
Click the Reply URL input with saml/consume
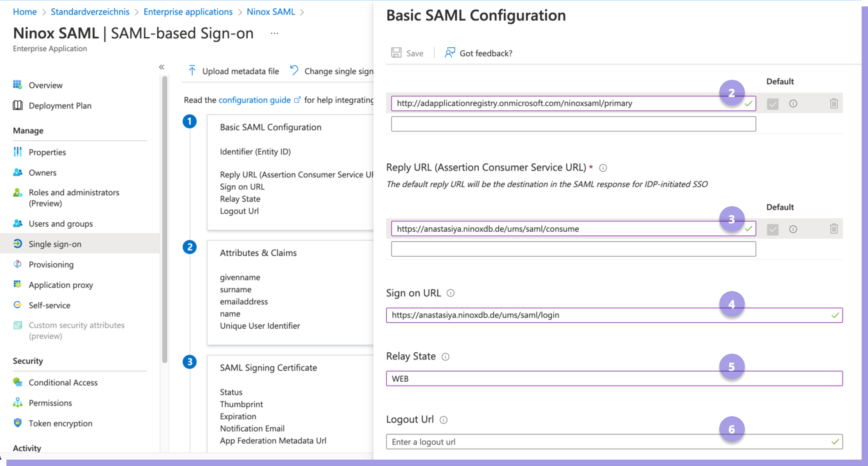(573, 229)
